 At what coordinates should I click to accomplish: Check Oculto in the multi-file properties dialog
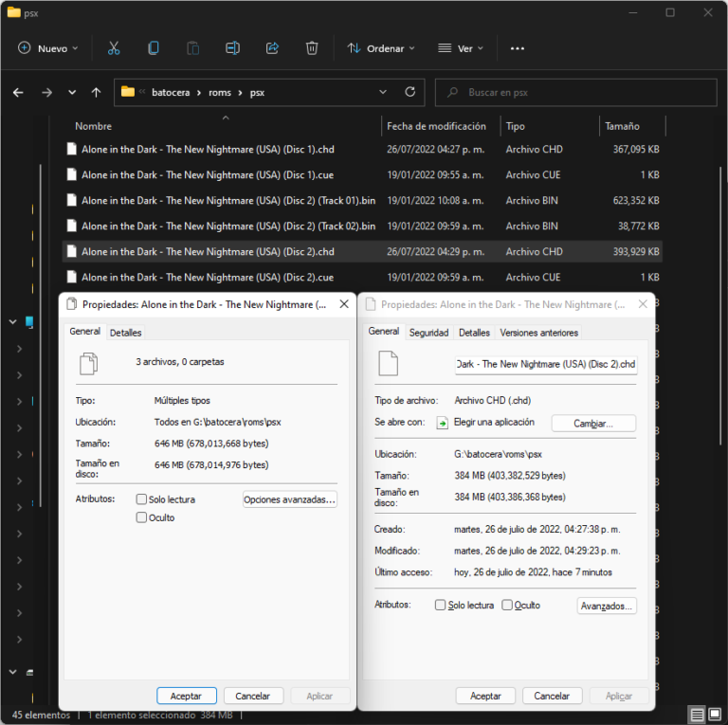[141, 517]
